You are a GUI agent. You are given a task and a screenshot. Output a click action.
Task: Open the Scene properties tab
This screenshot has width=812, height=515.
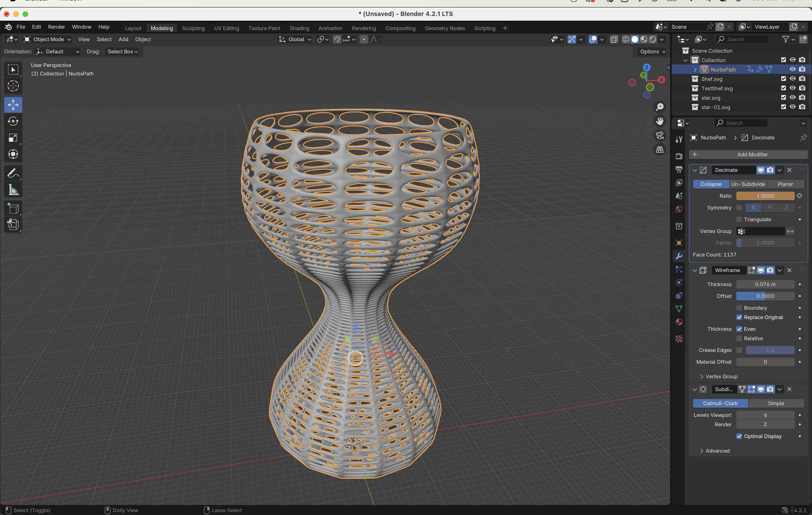point(679,196)
